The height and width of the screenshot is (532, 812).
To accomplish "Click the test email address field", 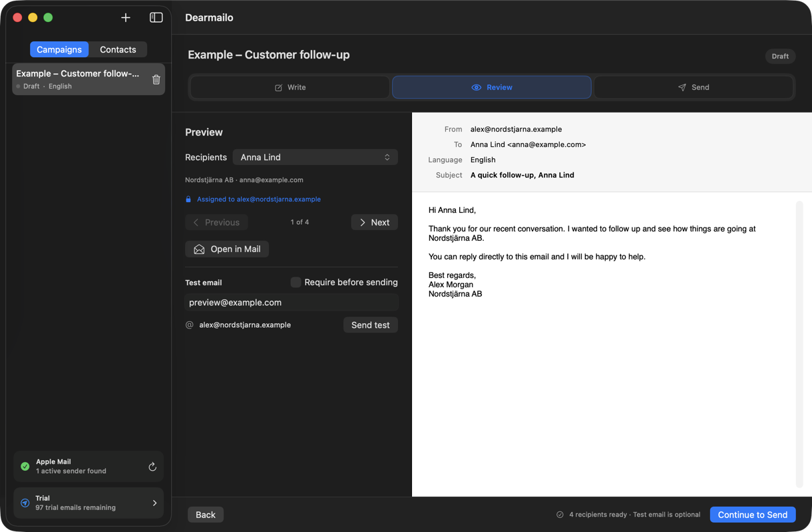I will [292, 303].
